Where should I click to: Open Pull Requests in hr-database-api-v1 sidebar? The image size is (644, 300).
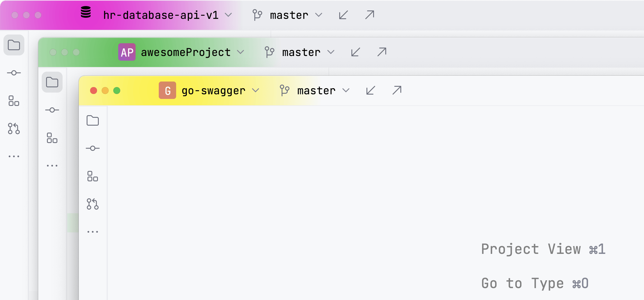14,129
